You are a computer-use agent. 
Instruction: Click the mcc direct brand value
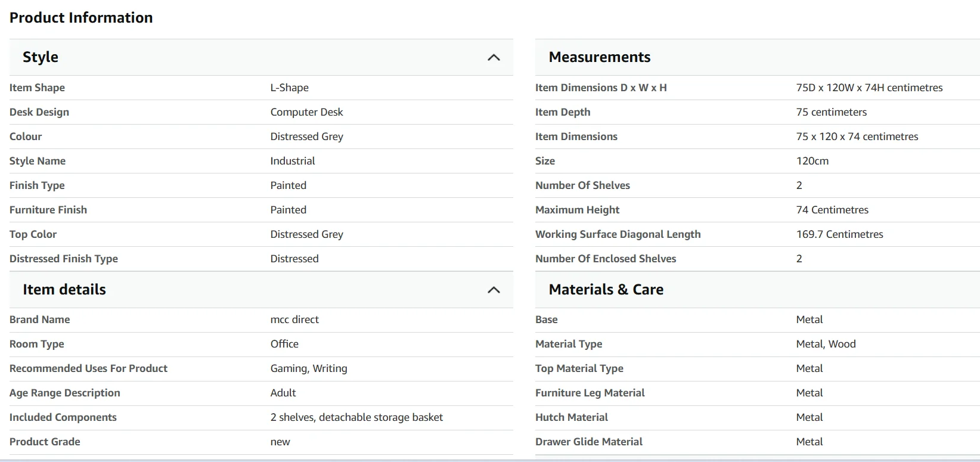pos(294,320)
